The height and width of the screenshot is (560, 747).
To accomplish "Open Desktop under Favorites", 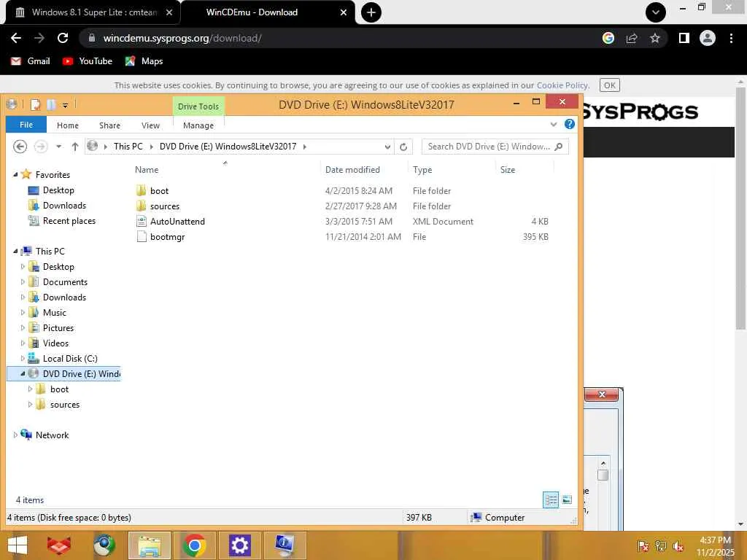I will click(58, 190).
